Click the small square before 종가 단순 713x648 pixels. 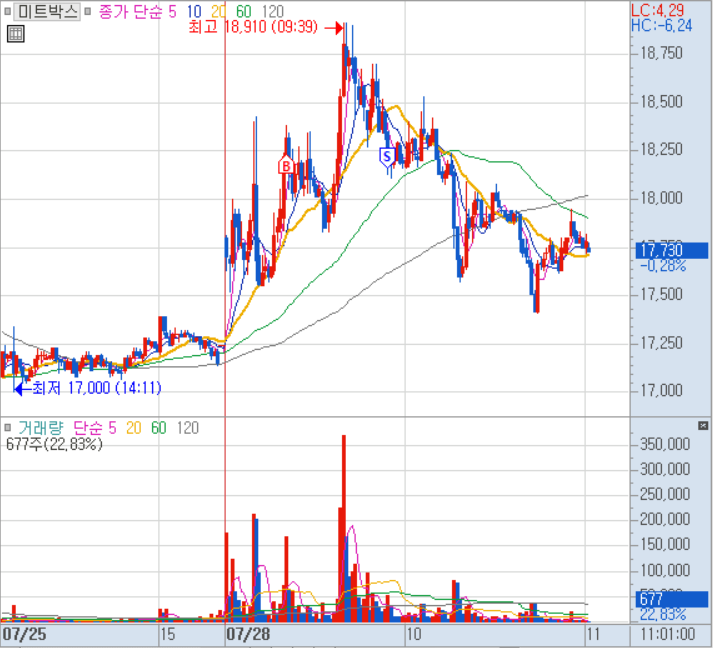pos(88,12)
